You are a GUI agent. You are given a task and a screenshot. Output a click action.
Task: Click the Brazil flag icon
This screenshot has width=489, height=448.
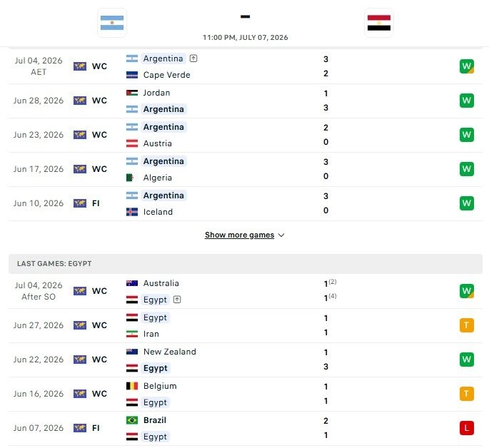pos(132,420)
